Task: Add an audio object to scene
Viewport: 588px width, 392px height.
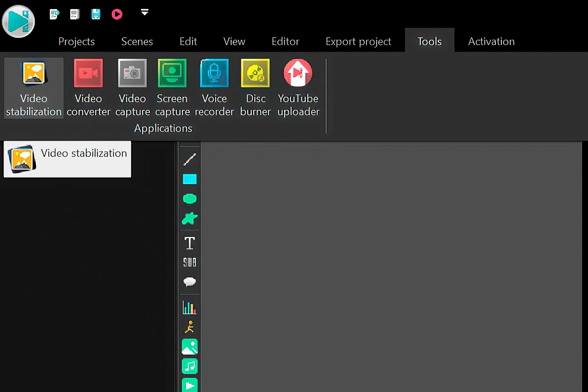Action: click(190, 367)
